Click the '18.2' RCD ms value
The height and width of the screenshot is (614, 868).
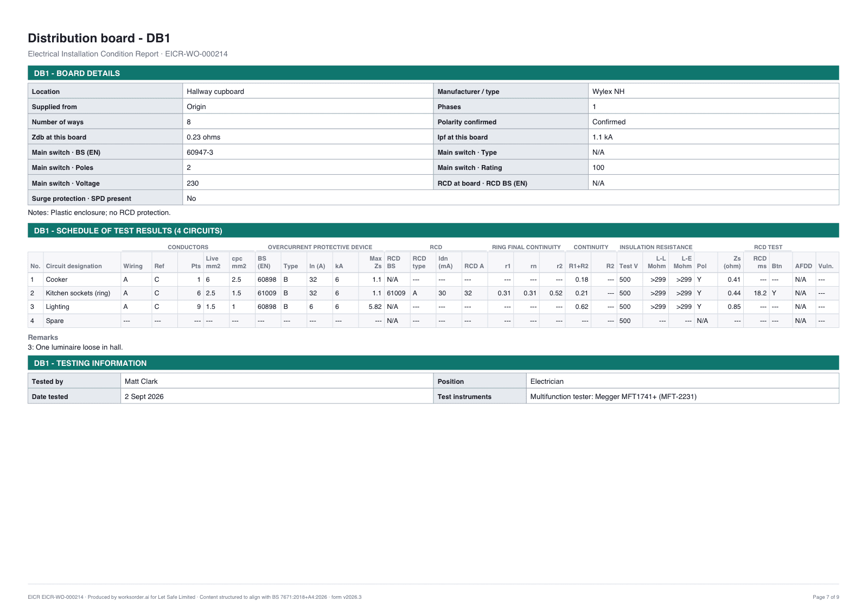(760, 293)
